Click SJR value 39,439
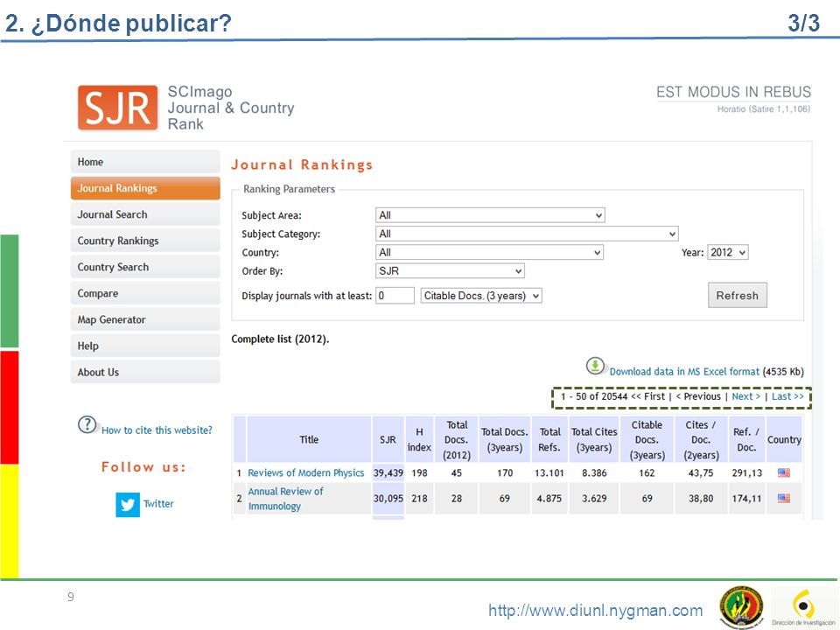840x630 pixels. point(388,473)
